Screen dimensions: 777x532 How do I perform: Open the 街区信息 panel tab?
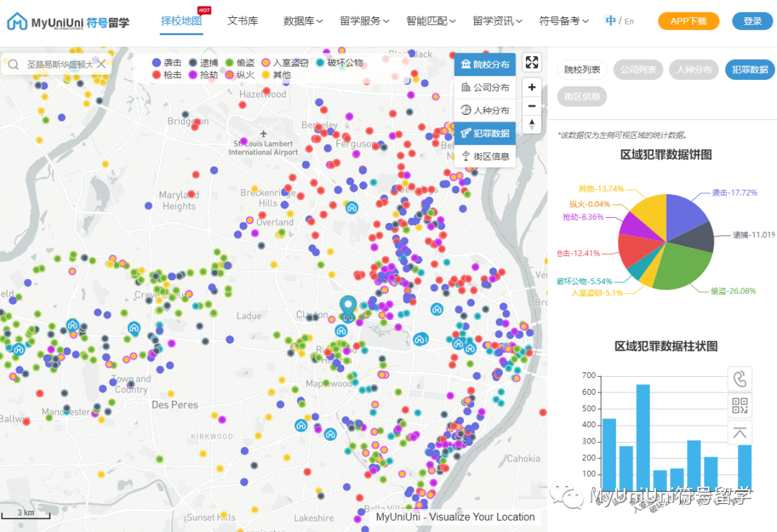pyautogui.click(x=582, y=96)
